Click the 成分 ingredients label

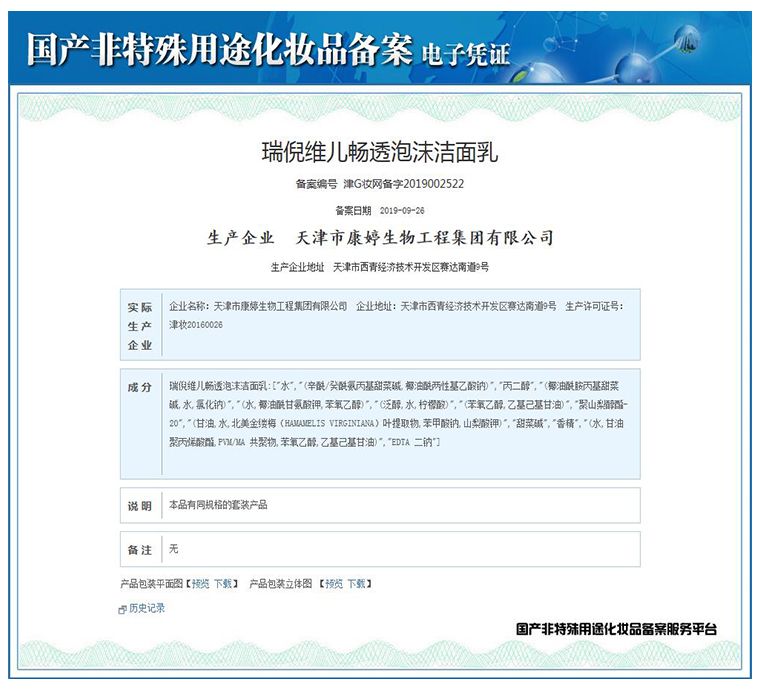(x=140, y=387)
